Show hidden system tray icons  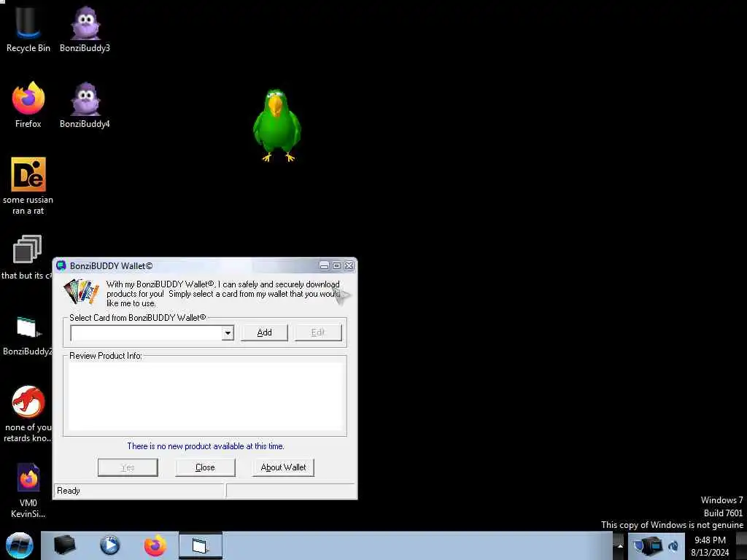tap(620, 545)
